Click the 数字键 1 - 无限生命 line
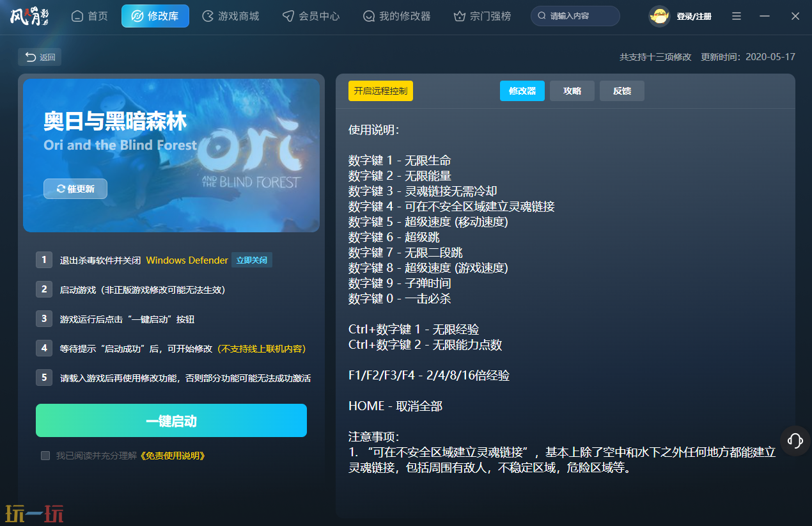The height and width of the screenshot is (526, 812). [x=400, y=161]
